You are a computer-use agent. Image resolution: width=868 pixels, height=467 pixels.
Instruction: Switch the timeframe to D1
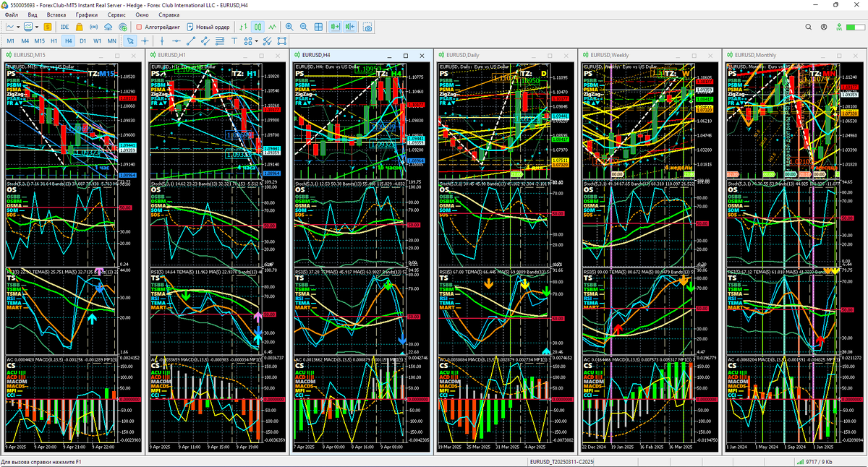tap(82, 41)
